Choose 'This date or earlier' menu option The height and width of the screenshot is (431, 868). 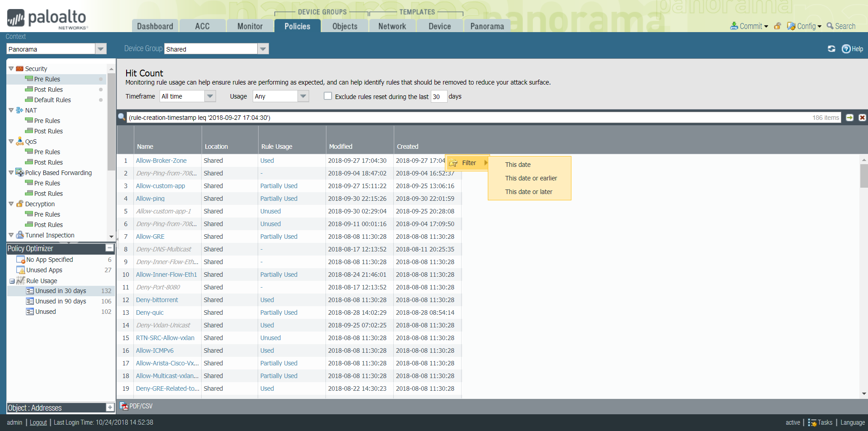[x=531, y=178]
